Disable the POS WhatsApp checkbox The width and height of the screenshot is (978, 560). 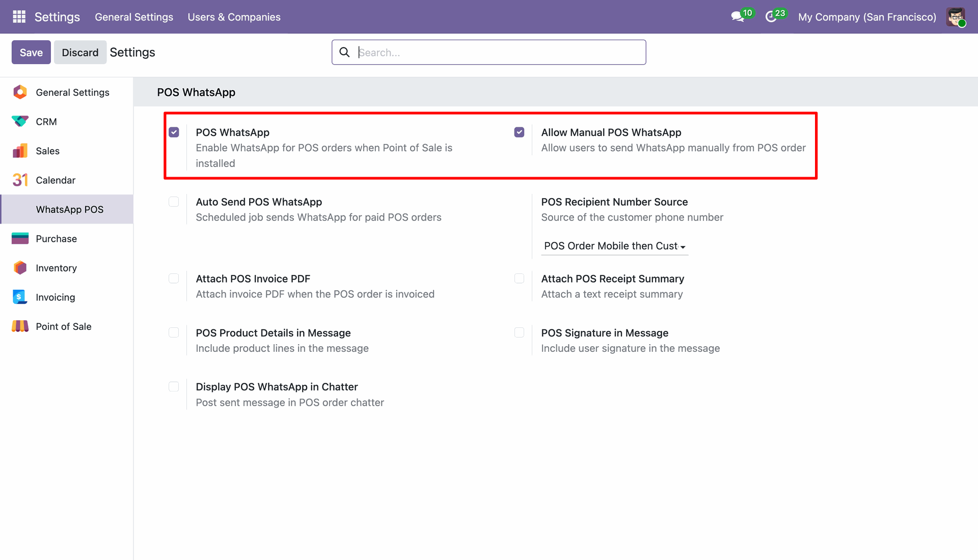(174, 132)
